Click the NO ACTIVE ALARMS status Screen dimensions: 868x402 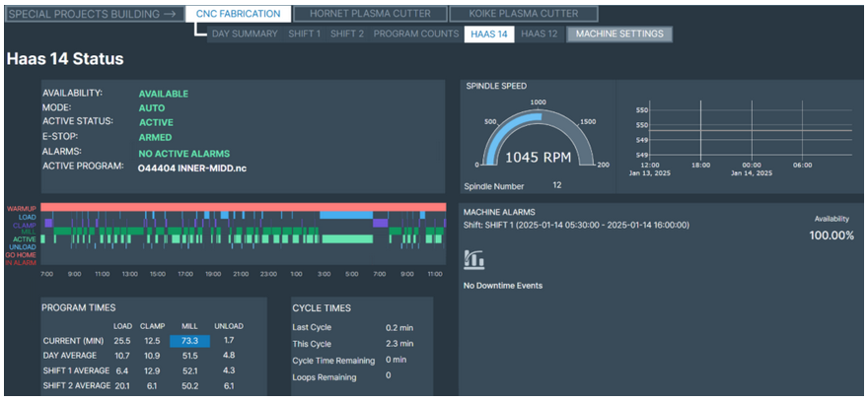(183, 153)
